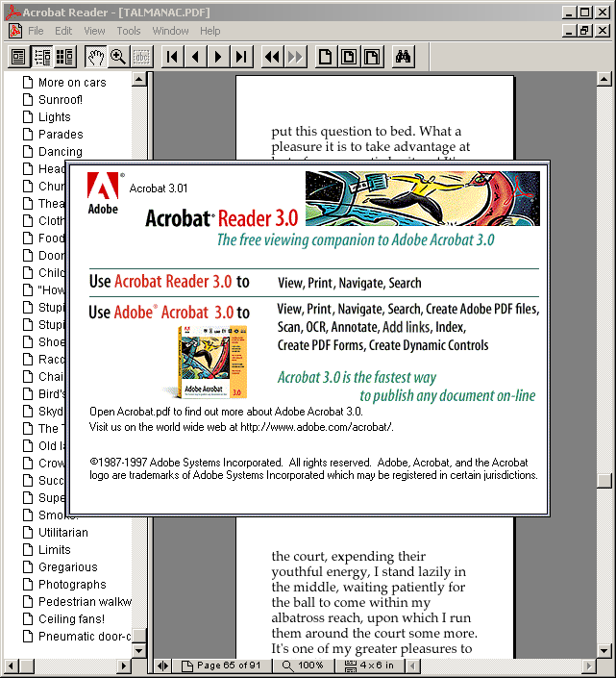The height and width of the screenshot is (678, 616).
Task: Open the Help menu
Action: (x=209, y=31)
